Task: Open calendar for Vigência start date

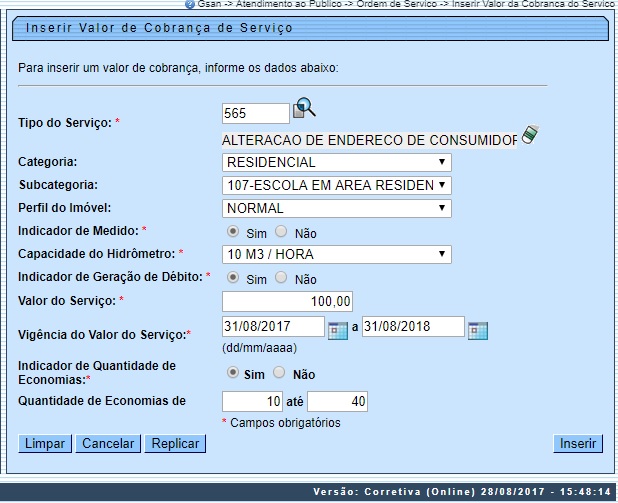Action: [x=338, y=329]
